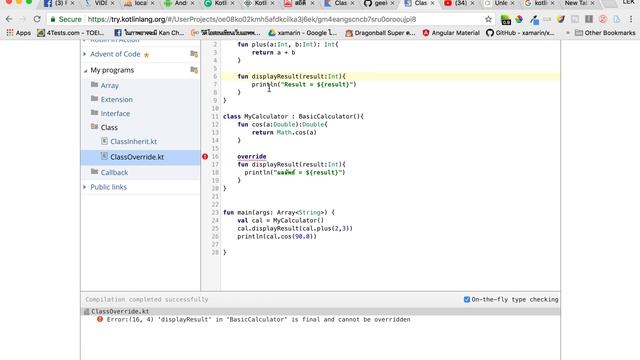The image size is (640, 360).
Task: Open the Apps bookmark shortcut
Action: click(19, 33)
